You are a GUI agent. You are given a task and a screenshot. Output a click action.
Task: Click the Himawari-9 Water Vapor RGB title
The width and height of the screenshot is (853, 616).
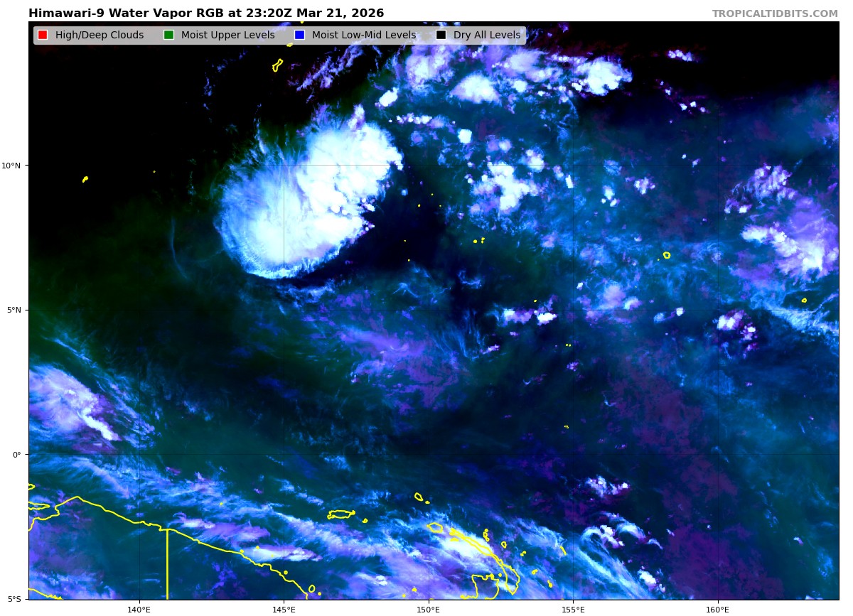[206, 13]
